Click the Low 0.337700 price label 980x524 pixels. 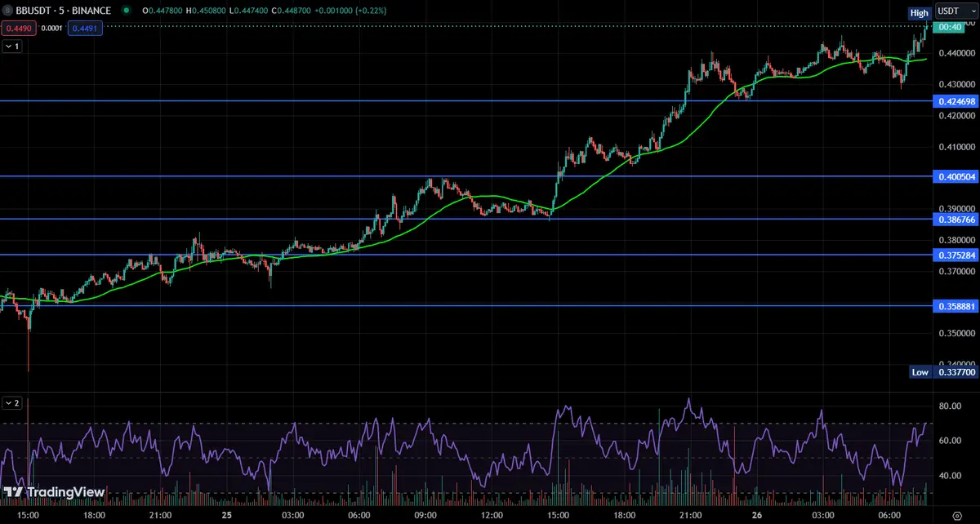(x=943, y=372)
